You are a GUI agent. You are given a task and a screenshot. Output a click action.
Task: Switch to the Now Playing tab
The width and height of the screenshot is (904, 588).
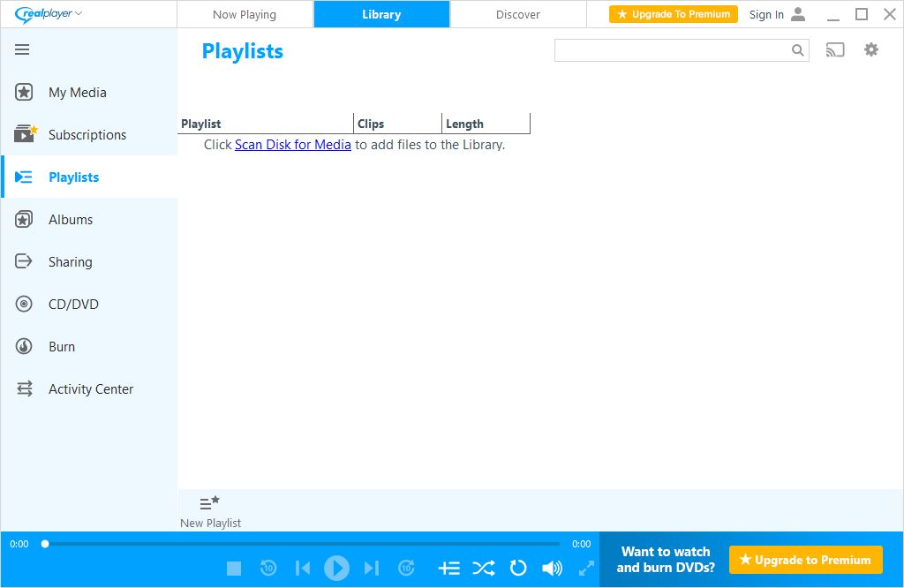(x=245, y=14)
